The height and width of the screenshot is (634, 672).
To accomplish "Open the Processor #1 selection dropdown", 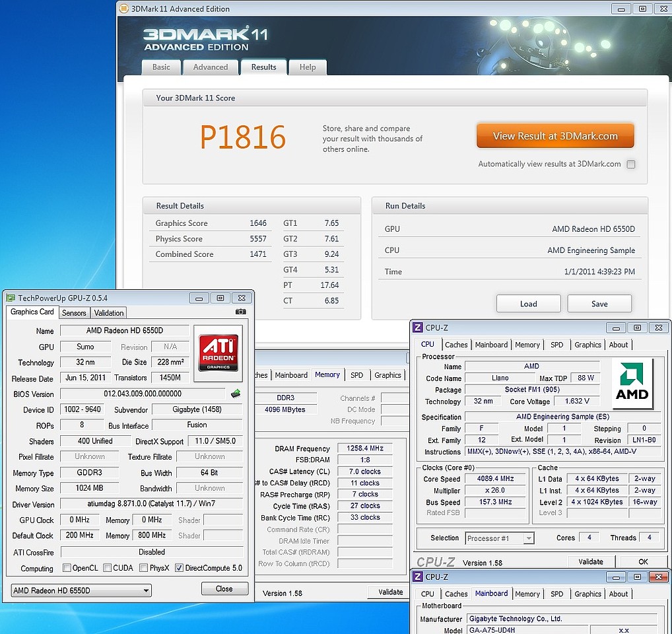I will [500, 538].
